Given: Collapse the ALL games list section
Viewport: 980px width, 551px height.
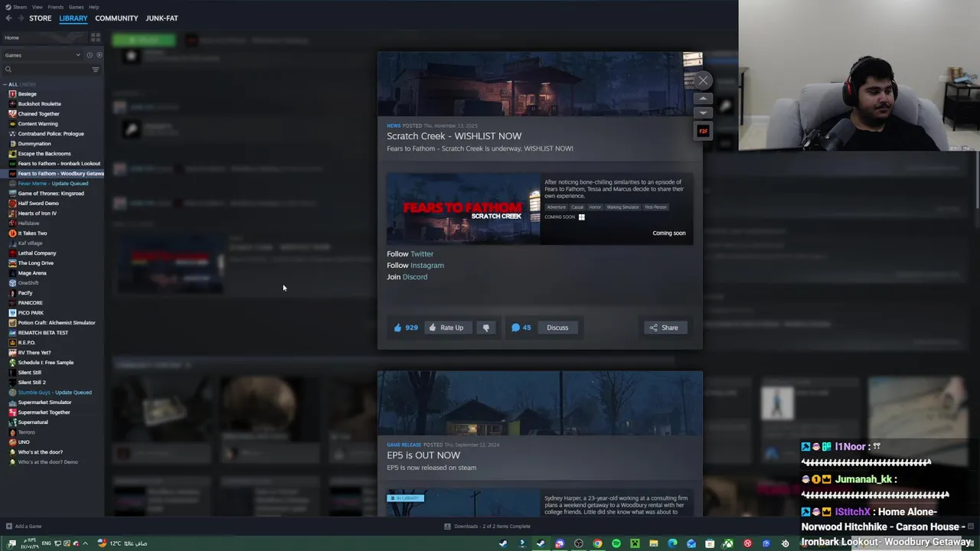Looking at the screenshot, I should 5,84.
